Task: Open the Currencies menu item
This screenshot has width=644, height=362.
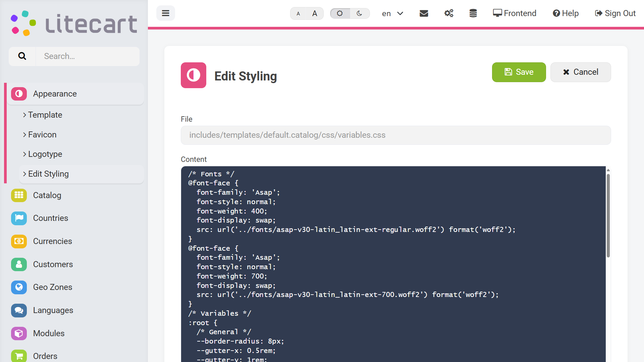Action: [x=75, y=241]
